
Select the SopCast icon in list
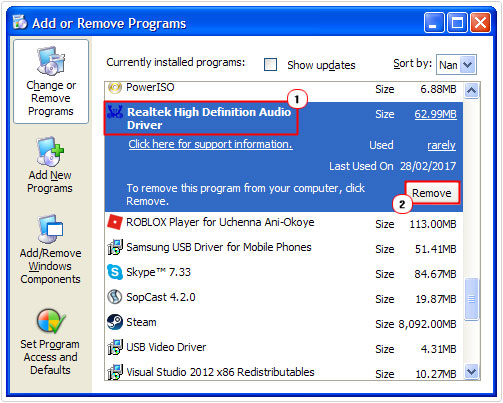click(x=115, y=297)
